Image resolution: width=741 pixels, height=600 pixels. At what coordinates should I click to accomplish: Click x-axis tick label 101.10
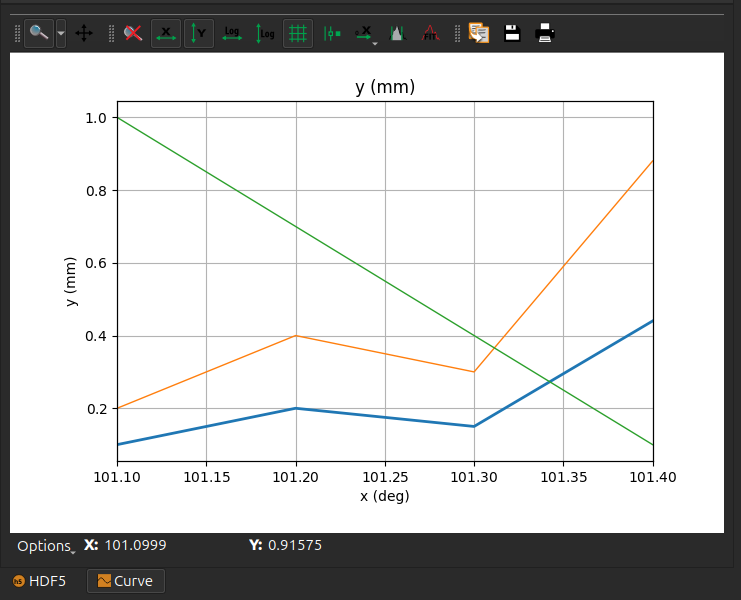point(117,477)
